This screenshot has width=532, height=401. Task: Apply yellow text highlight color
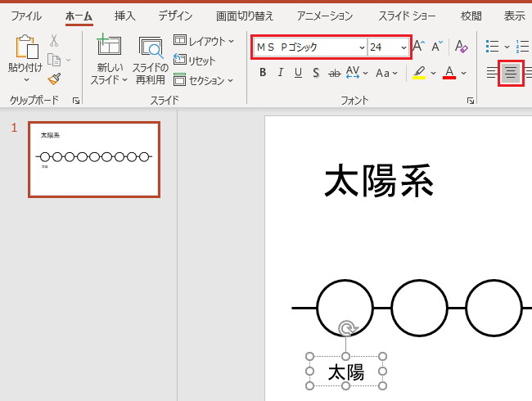[x=419, y=73]
